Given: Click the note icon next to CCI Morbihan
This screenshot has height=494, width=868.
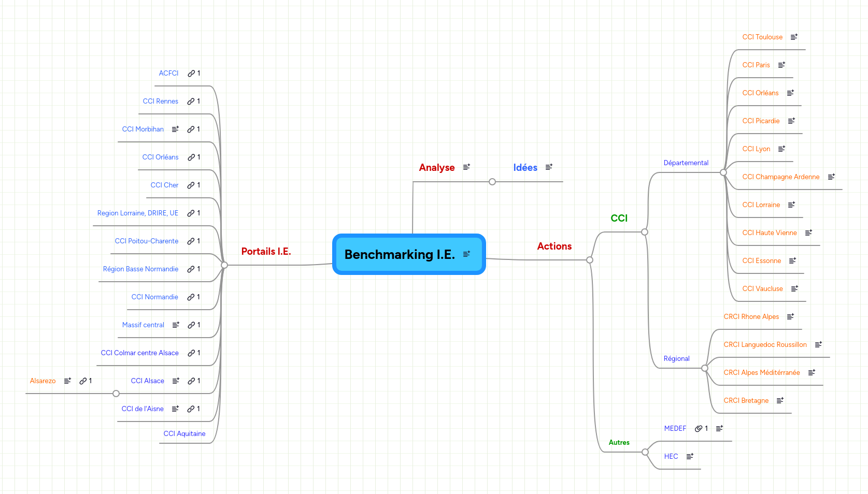Looking at the screenshot, I should tap(175, 128).
